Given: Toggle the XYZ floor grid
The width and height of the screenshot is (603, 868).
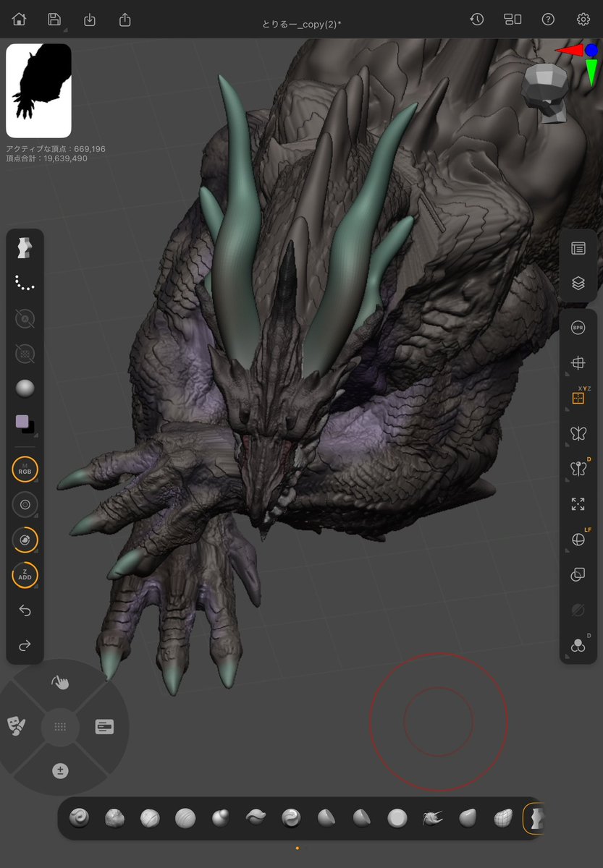Looking at the screenshot, I should coord(578,398).
